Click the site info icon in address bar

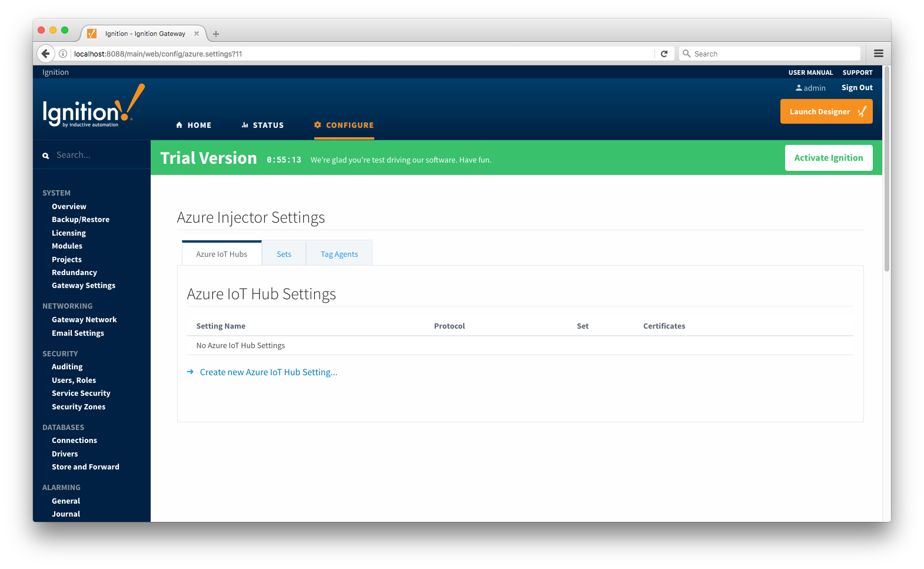pyautogui.click(x=63, y=54)
